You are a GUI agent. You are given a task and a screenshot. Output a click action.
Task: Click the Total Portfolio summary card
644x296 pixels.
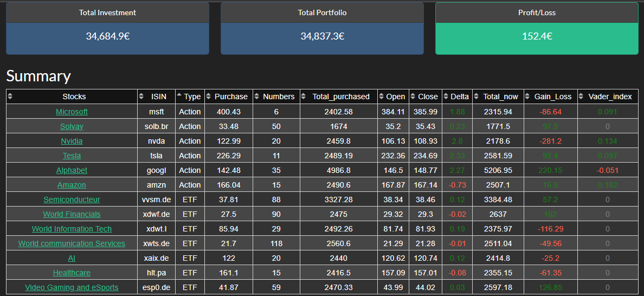click(322, 36)
